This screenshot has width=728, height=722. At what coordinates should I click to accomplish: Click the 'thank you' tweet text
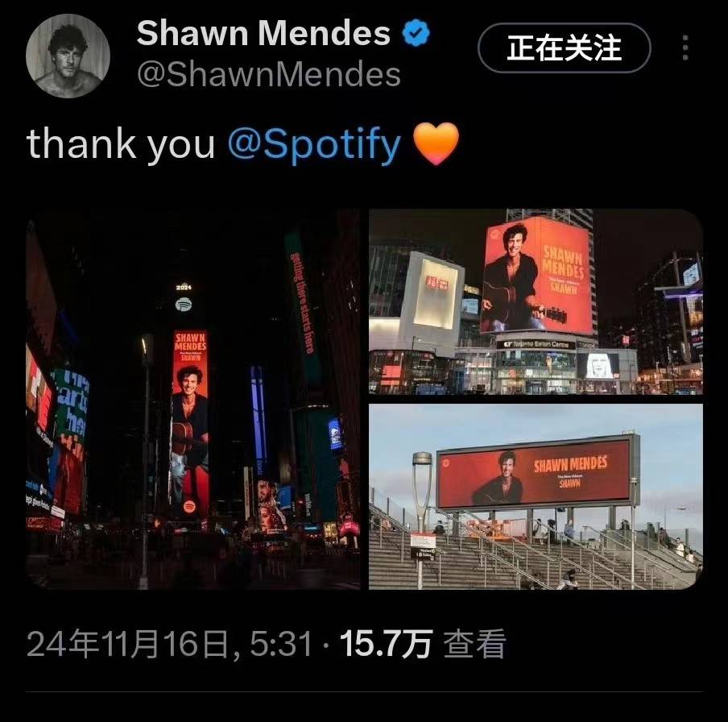point(121,144)
